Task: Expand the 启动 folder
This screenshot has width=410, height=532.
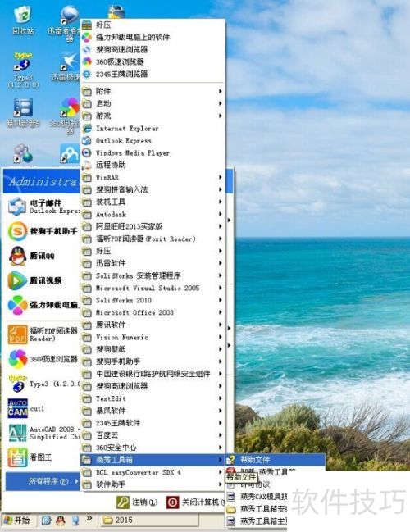Action: [153, 103]
